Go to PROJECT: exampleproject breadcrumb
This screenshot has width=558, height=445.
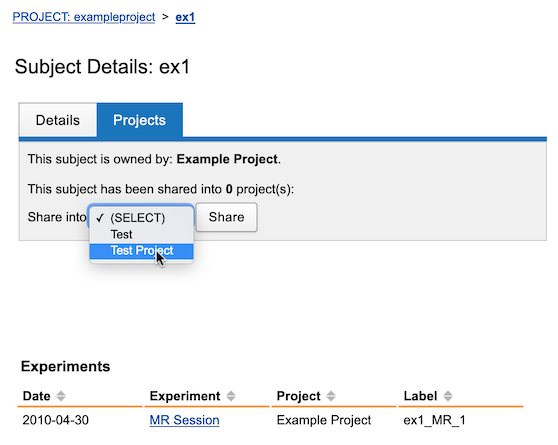point(84,17)
